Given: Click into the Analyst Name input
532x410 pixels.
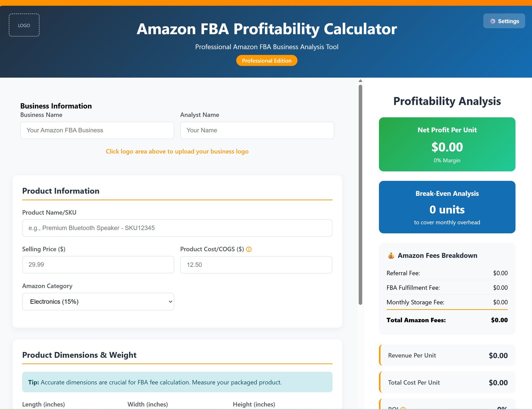Looking at the screenshot, I should point(257,130).
